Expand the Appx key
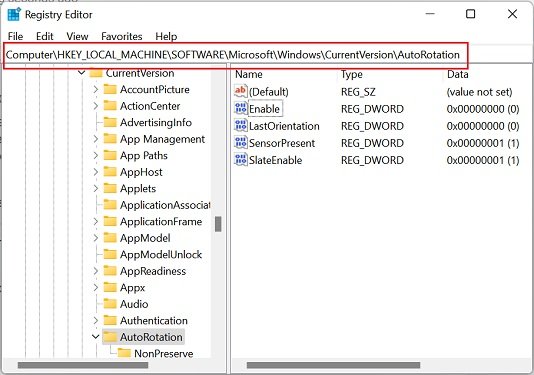Image resolution: width=534 pixels, height=375 pixels. (96, 287)
